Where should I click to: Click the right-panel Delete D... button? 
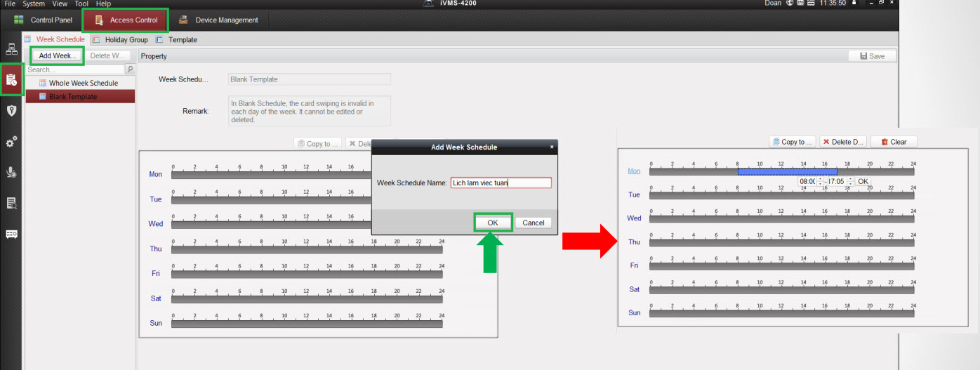pos(844,142)
